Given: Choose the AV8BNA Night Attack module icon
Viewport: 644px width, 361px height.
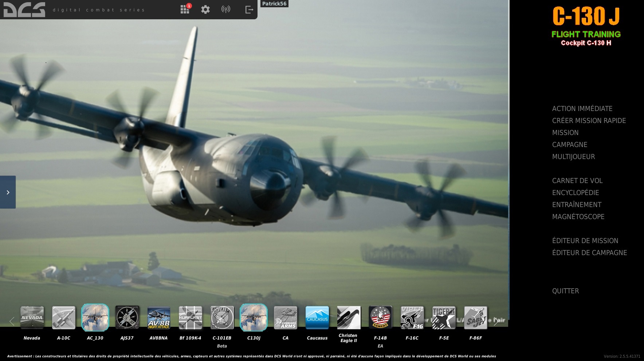Looking at the screenshot, I should (x=159, y=318).
